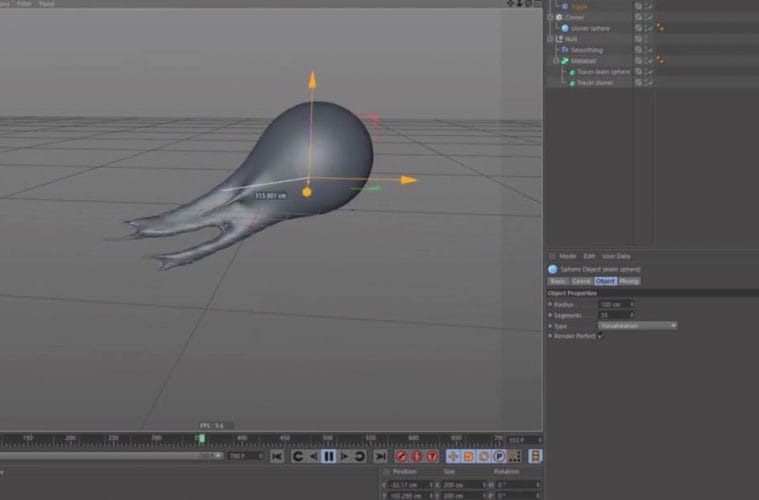Collapse the Cloner hierarchy
The width and height of the screenshot is (759, 500).
(550, 17)
